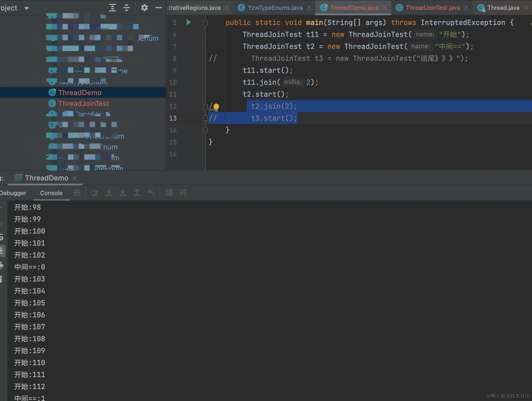The image size is (532, 401).
Task: Switch to the Debugger tab
Action: point(13,193)
